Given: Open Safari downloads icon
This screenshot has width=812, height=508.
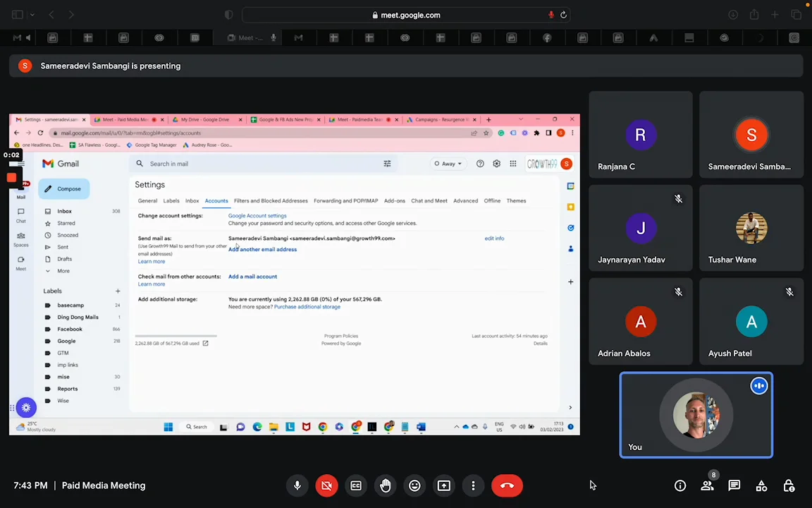Looking at the screenshot, I should pos(733,15).
